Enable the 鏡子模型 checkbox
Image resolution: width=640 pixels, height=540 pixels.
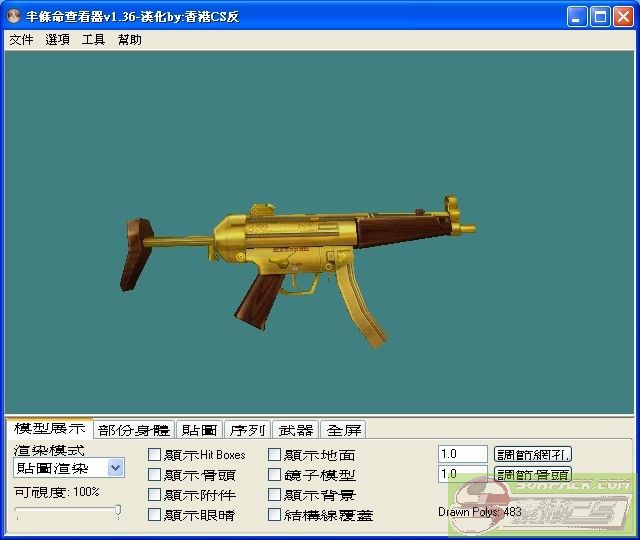click(275, 475)
